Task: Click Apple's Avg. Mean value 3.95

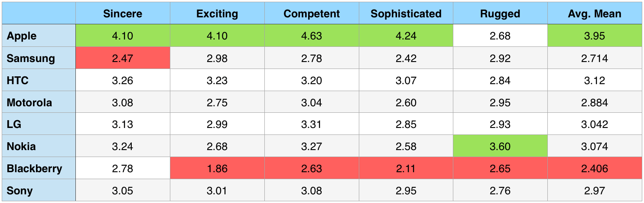Action: pos(595,36)
